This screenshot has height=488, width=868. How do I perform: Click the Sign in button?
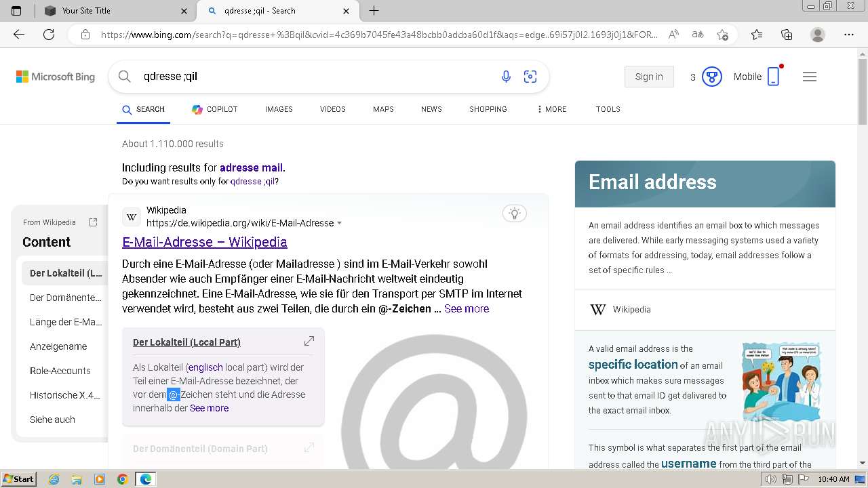tap(649, 77)
